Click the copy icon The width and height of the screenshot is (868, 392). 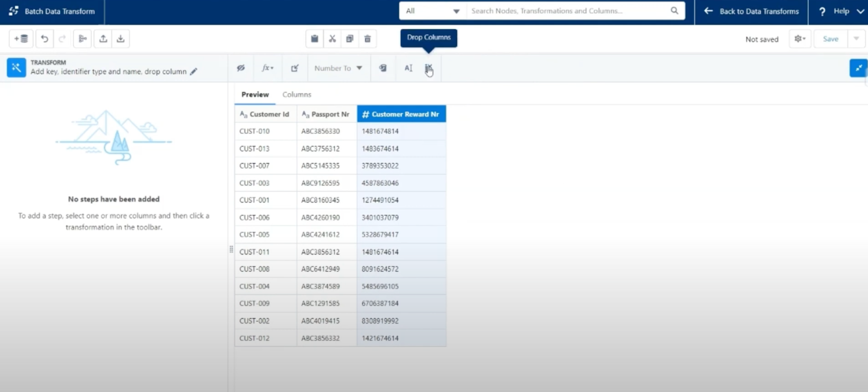click(349, 38)
